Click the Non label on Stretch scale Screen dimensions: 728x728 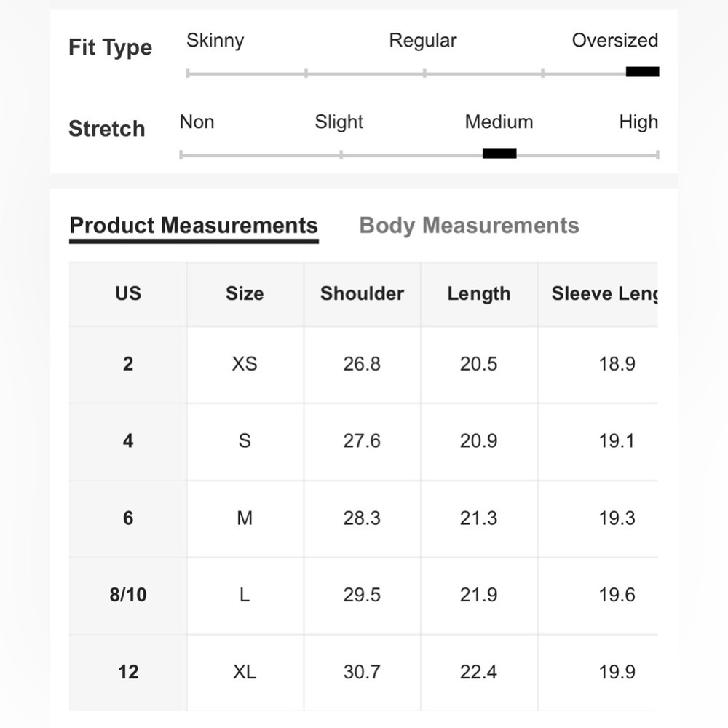(197, 122)
